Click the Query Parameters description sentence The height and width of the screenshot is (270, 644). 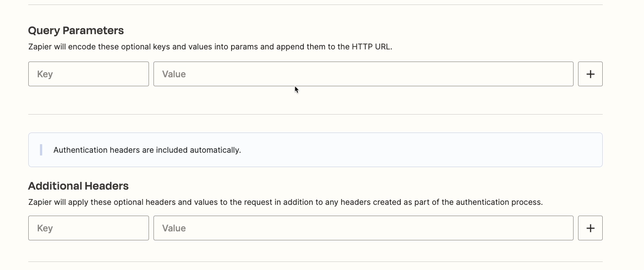coord(210,47)
